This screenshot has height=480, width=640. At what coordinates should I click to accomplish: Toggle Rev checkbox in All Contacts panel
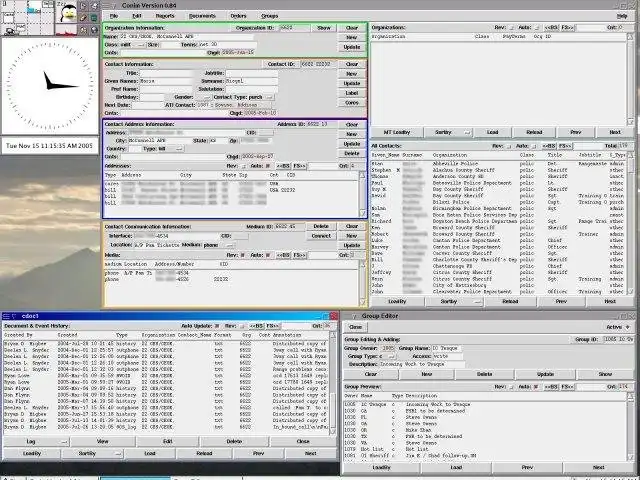click(508, 146)
